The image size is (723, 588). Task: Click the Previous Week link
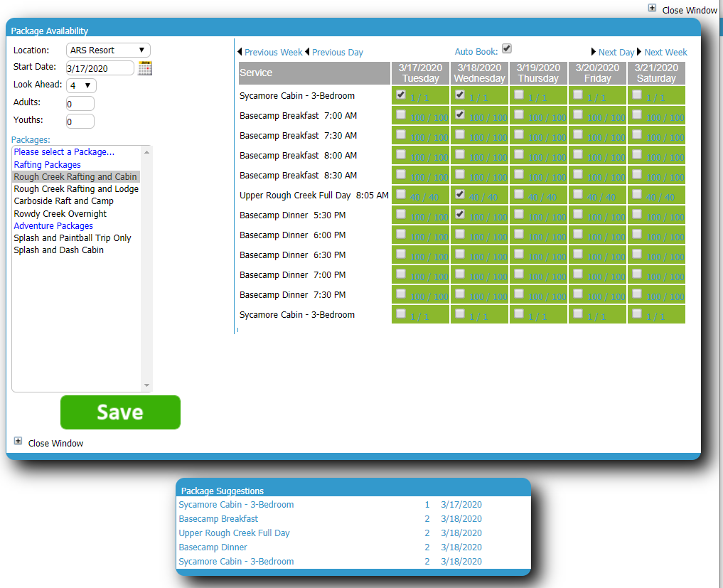(274, 52)
